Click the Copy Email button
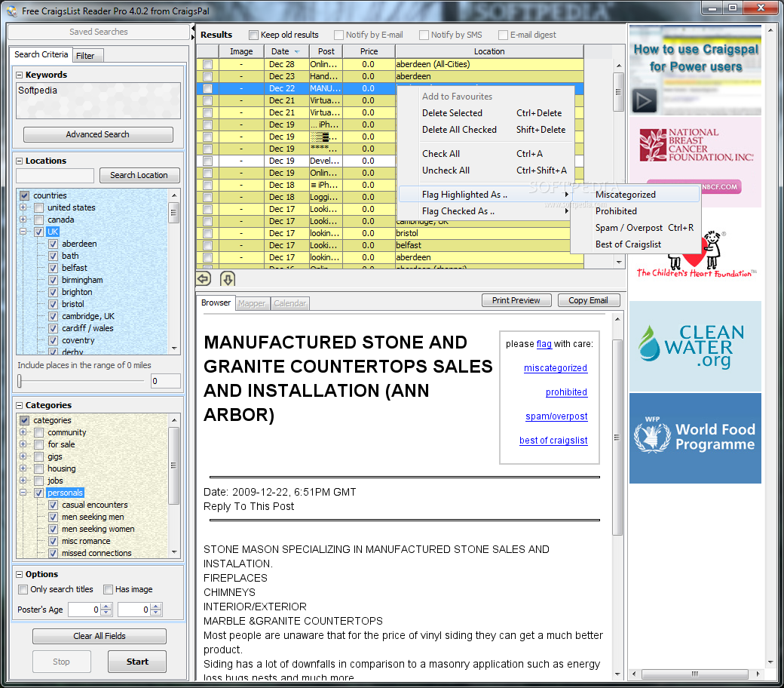This screenshot has height=688, width=784. click(x=588, y=300)
